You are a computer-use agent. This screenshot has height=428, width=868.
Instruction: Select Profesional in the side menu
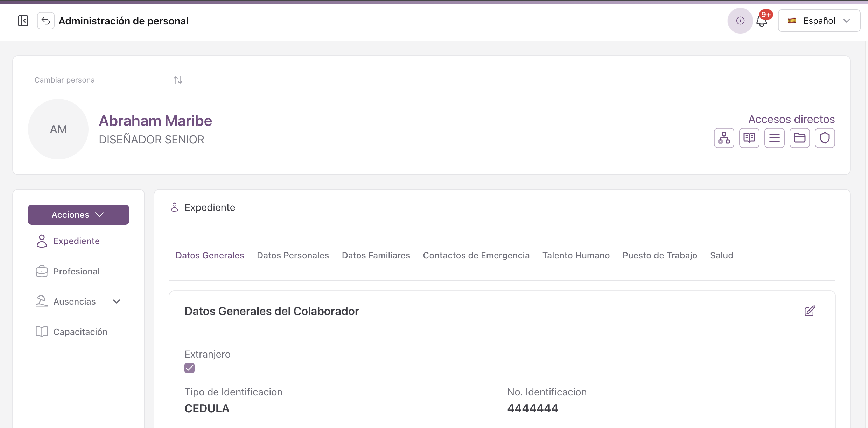(68, 271)
